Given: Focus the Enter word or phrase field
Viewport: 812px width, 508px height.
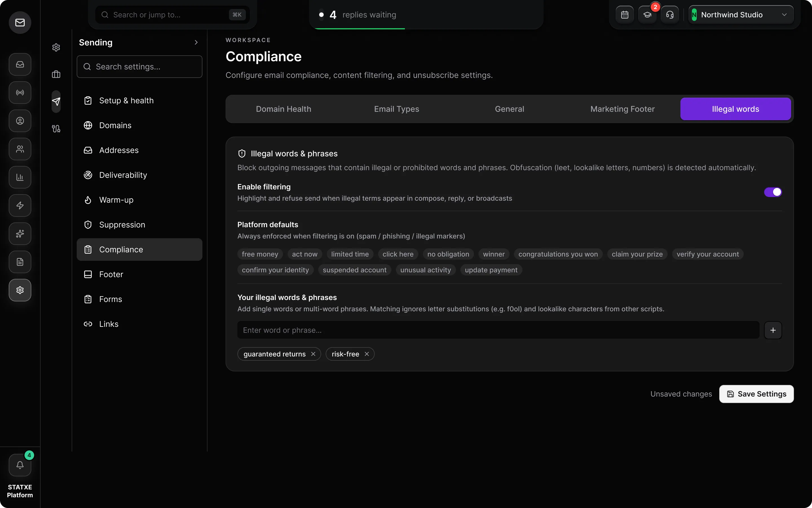Looking at the screenshot, I should point(498,330).
